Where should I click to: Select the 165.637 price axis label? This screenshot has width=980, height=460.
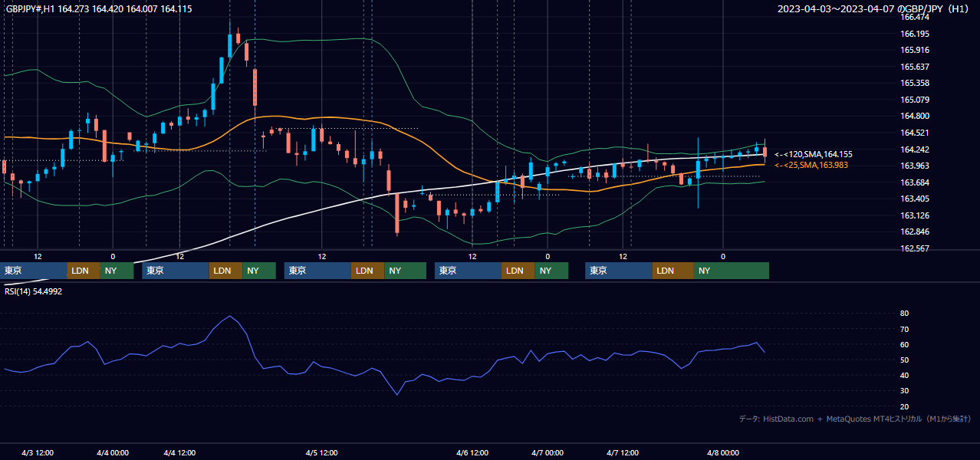click(915, 67)
